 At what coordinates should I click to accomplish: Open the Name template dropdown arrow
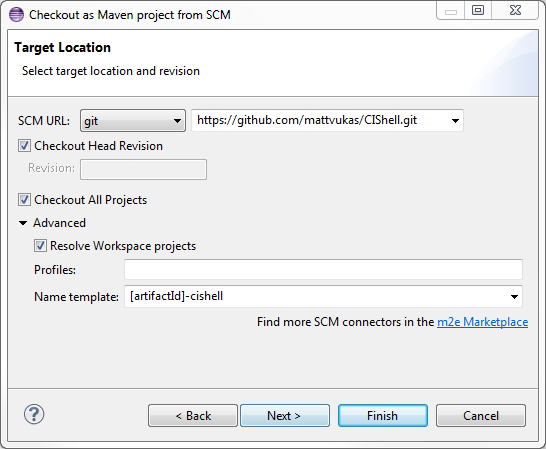[514, 297]
